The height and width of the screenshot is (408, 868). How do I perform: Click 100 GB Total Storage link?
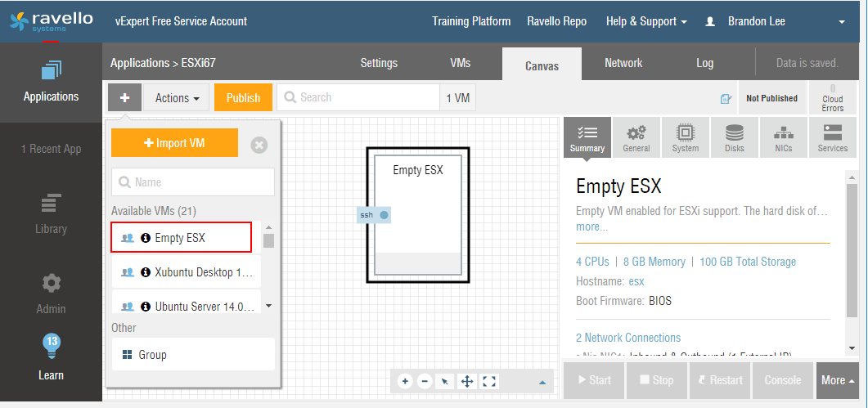point(748,262)
